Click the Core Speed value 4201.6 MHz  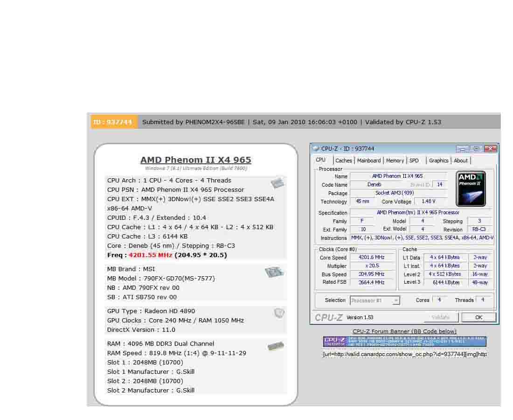[372, 257]
